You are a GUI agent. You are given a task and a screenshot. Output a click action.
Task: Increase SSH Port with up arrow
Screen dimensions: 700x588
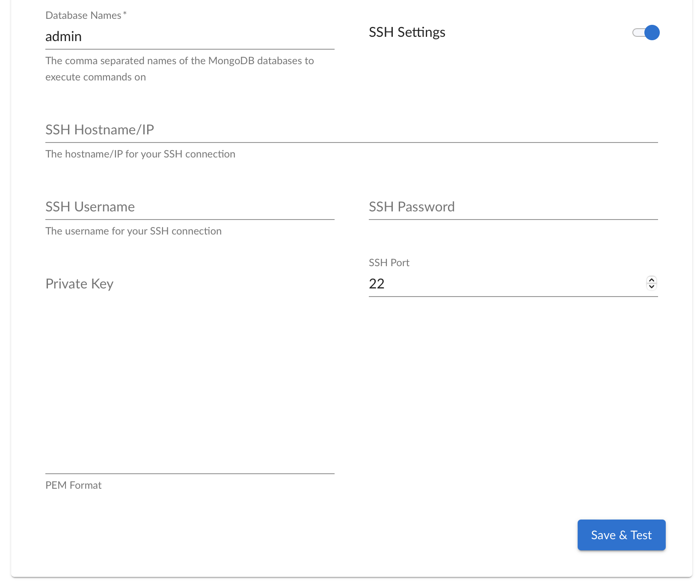(651, 280)
